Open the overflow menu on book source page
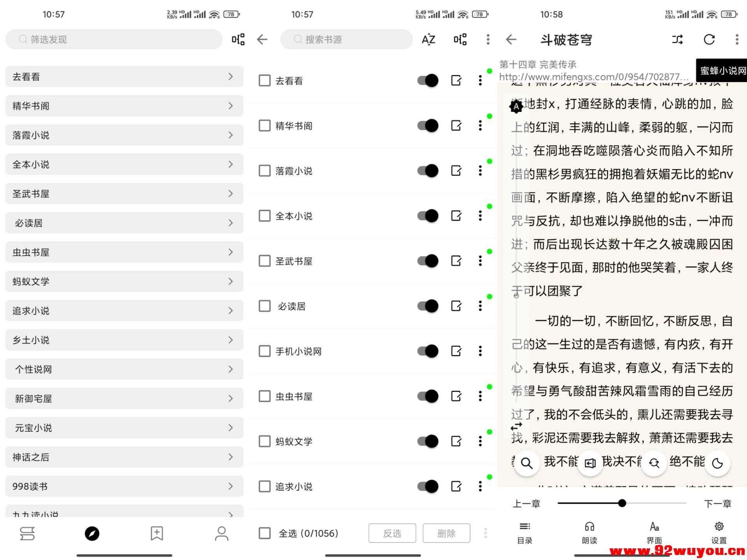747x560 pixels. tap(487, 39)
